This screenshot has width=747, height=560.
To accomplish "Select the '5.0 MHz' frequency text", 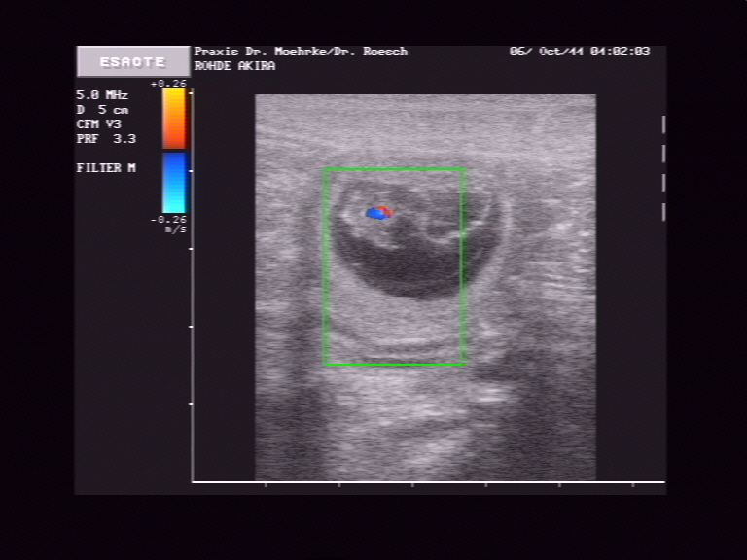I will 102,95.
